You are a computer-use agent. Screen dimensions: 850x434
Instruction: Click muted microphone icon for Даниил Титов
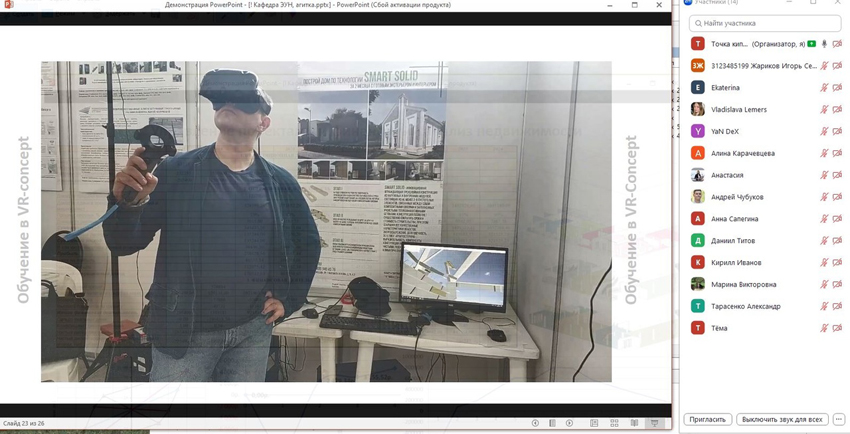point(825,241)
